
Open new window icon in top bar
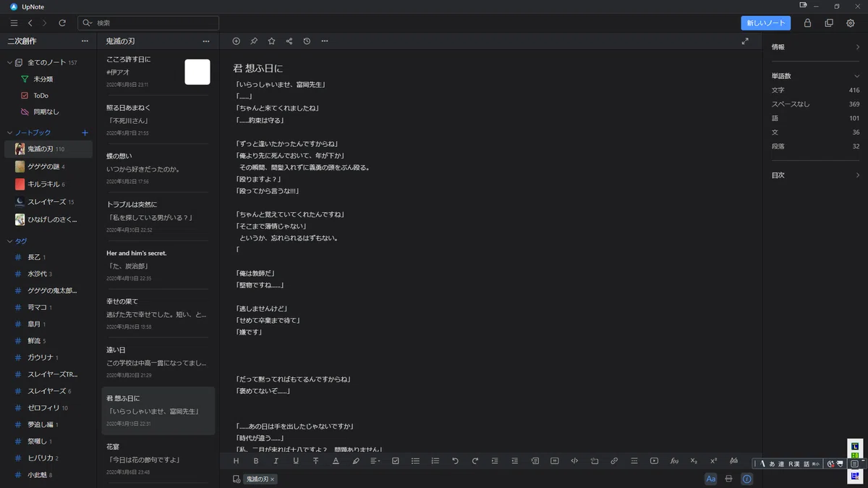pos(829,23)
